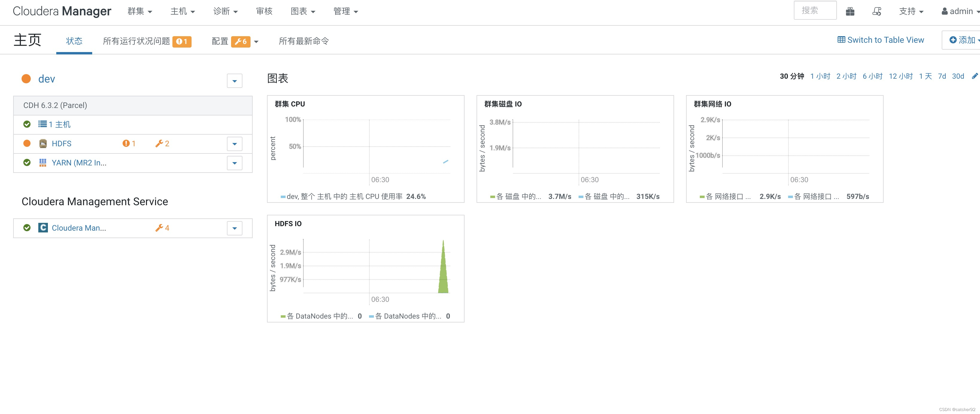The height and width of the screenshot is (414, 980).
Task: Click the YARN service icon
Action: (43, 163)
